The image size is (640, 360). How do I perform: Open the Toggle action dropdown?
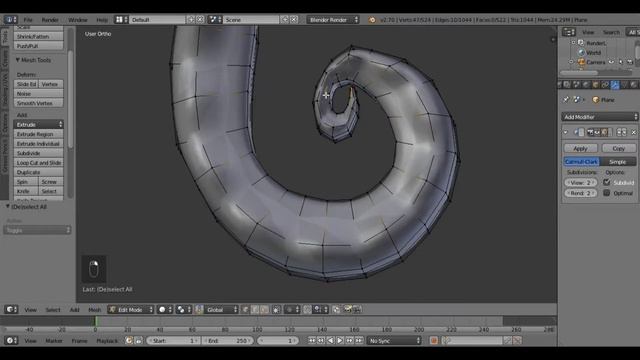tap(37, 230)
